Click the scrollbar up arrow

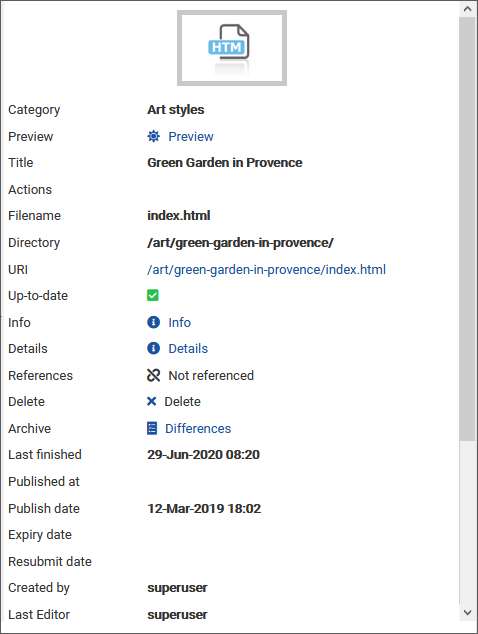point(467,8)
